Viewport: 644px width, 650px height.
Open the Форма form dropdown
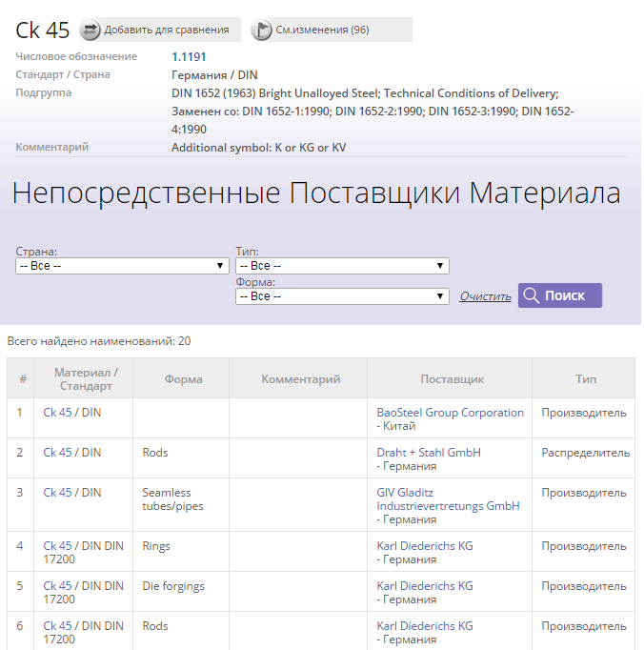coord(342,296)
